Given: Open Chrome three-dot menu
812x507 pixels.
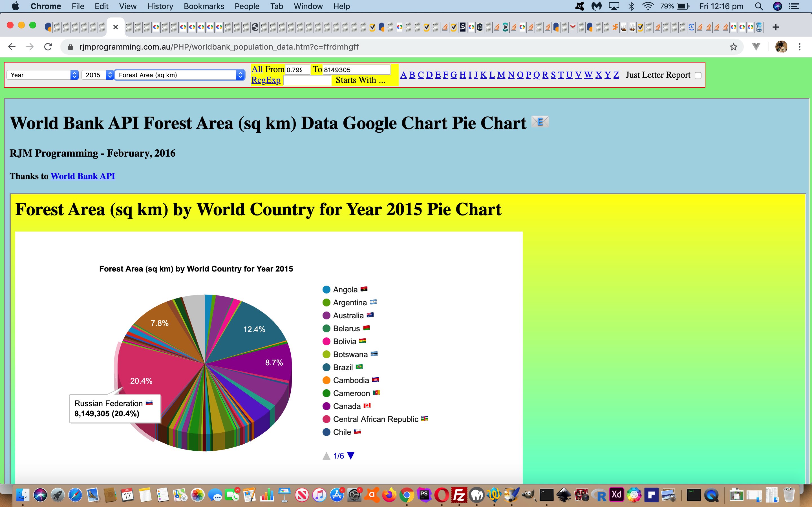Looking at the screenshot, I should 800,47.
